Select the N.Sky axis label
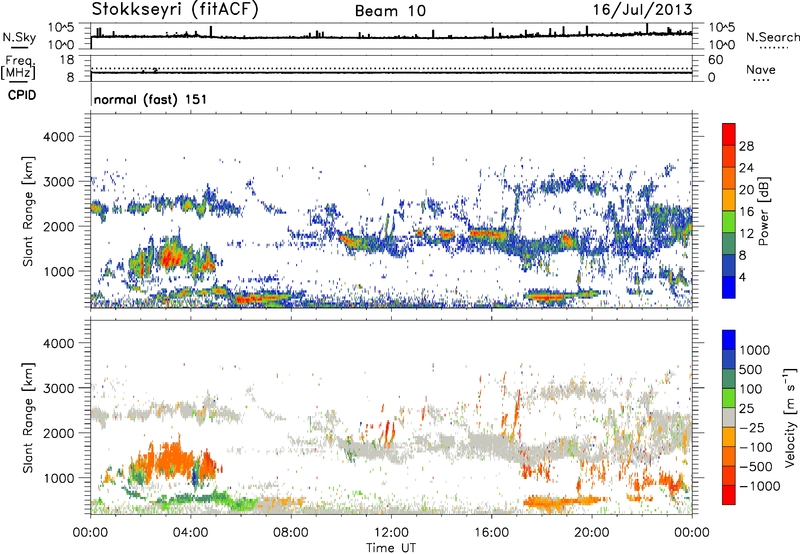 click(x=19, y=37)
